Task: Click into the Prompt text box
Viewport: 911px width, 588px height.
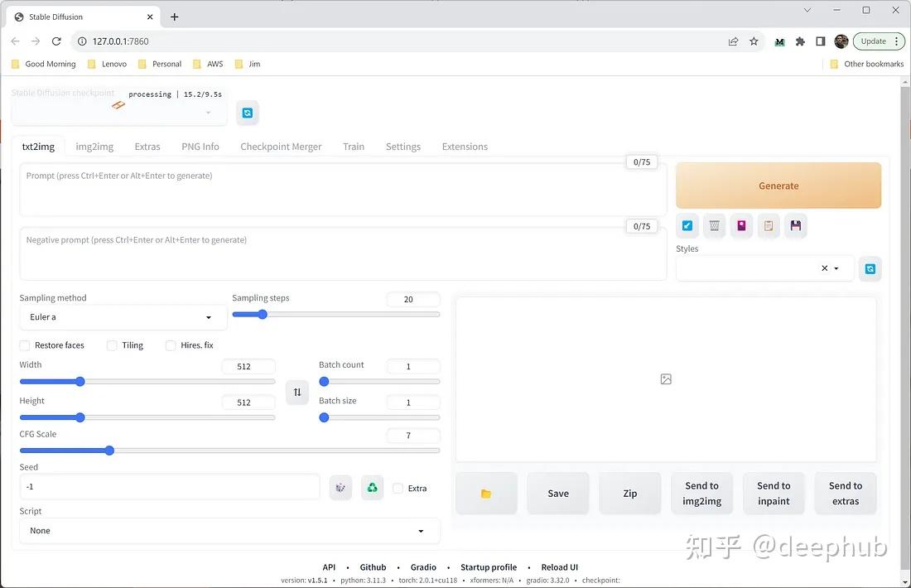Action: [343, 190]
